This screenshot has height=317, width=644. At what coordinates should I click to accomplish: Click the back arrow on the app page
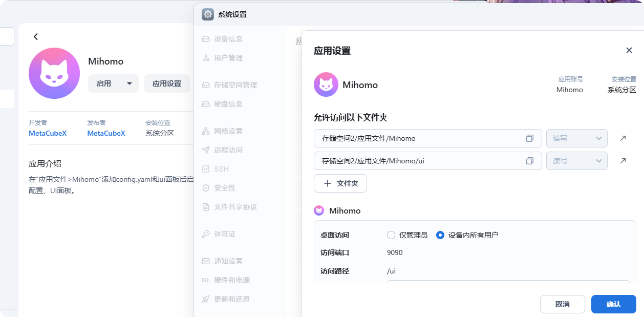[35, 36]
